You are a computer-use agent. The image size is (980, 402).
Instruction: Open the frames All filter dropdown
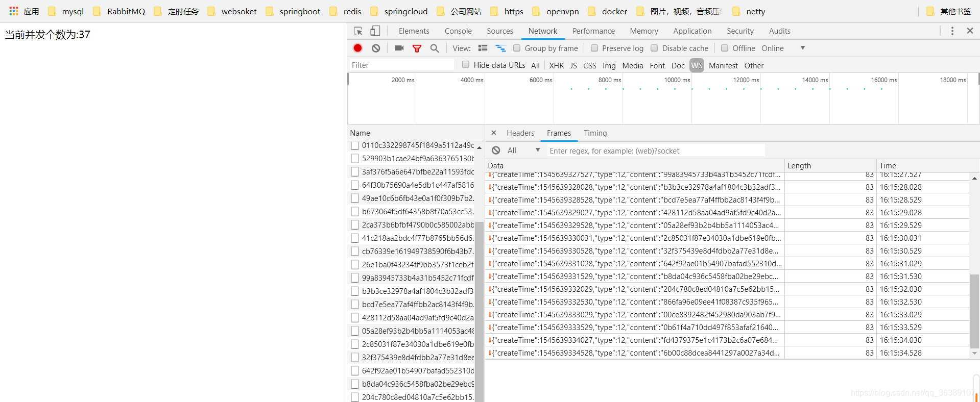click(x=523, y=150)
